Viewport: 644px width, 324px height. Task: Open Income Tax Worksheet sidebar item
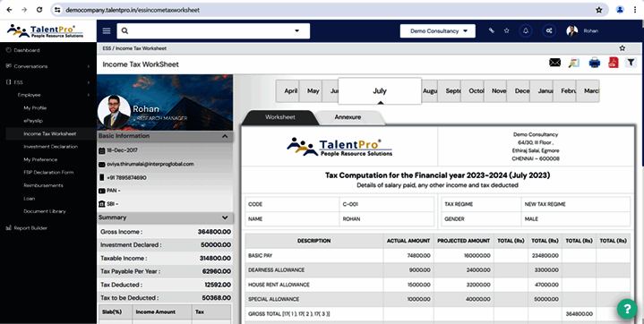(x=49, y=133)
